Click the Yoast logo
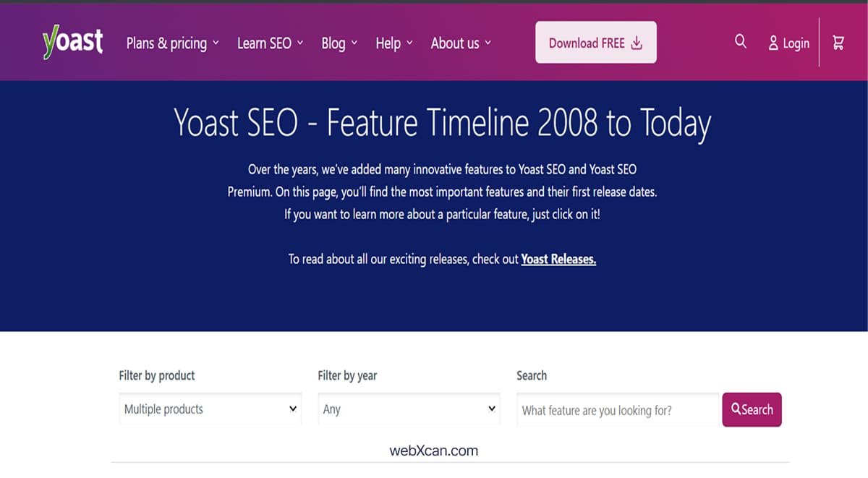The width and height of the screenshot is (868, 478). tap(73, 42)
